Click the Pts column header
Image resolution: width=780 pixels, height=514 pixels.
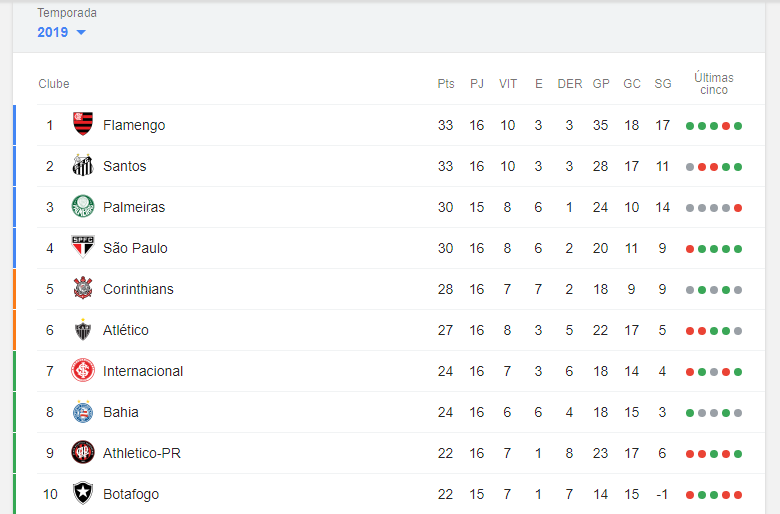click(x=446, y=84)
